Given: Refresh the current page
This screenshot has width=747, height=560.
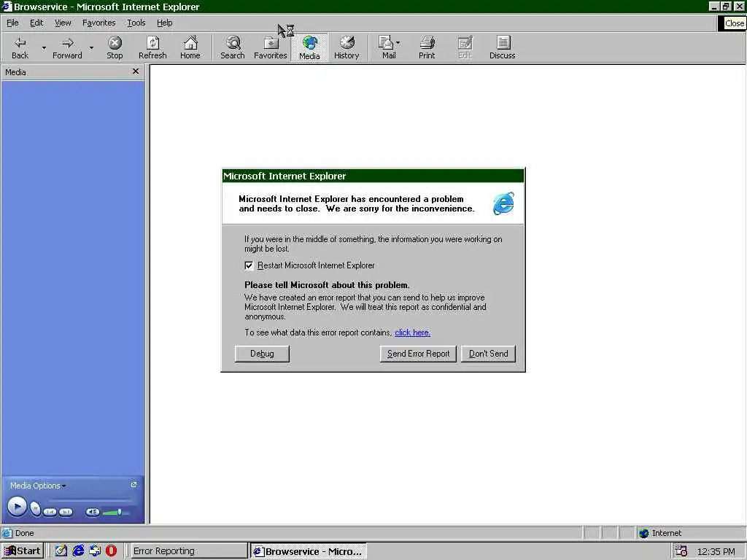Looking at the screenshot, I should [x=152, y=47].
